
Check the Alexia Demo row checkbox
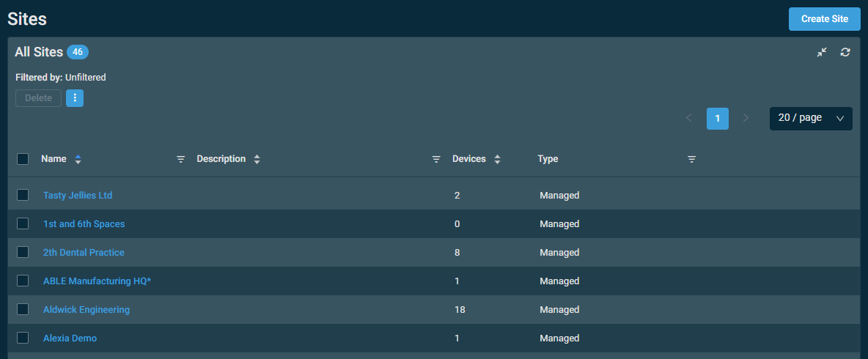(x=23, y=338)
